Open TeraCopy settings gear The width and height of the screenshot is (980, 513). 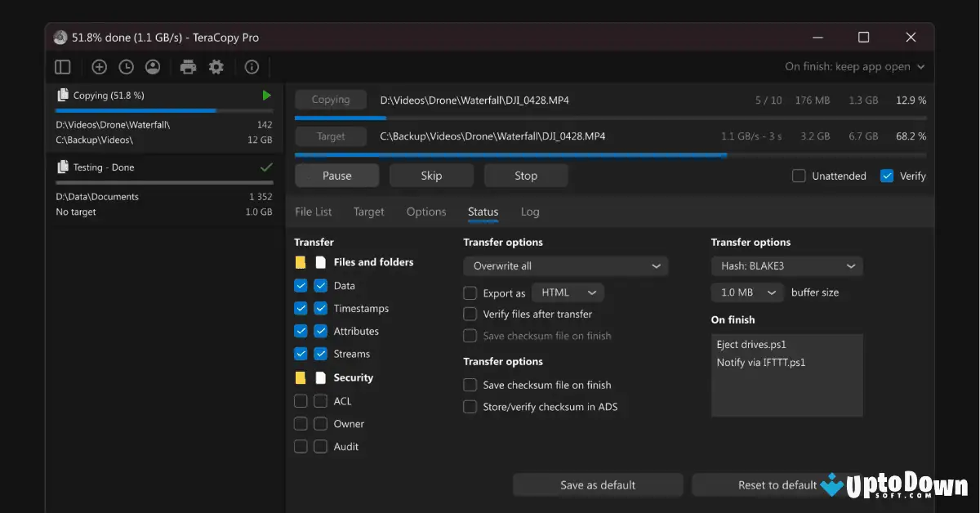tap(216, 66)
